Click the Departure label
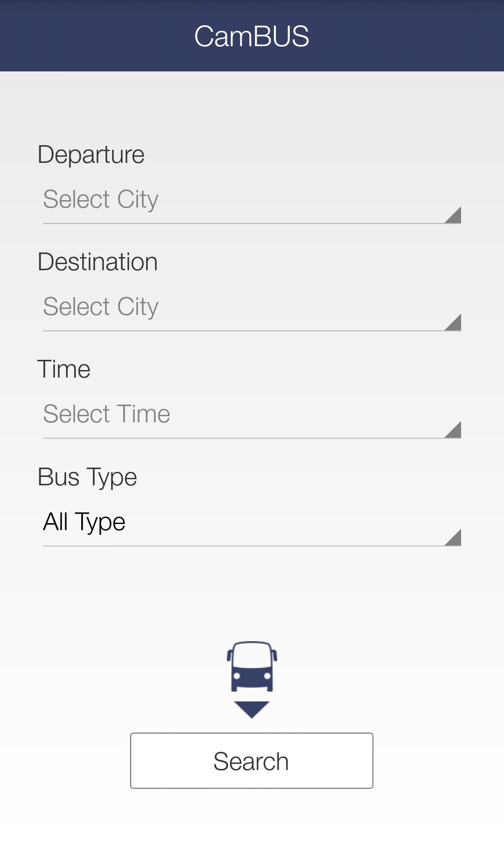504x861 pixels. pos(91,154)
